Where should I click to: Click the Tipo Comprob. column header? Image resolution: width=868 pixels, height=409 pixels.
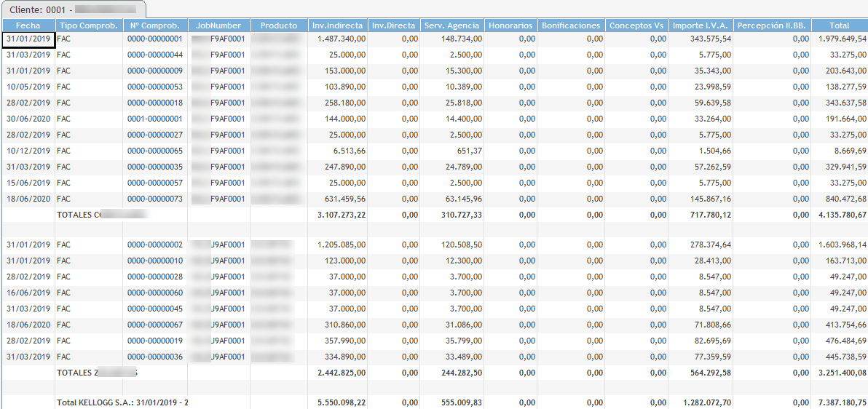click(88, 25)
